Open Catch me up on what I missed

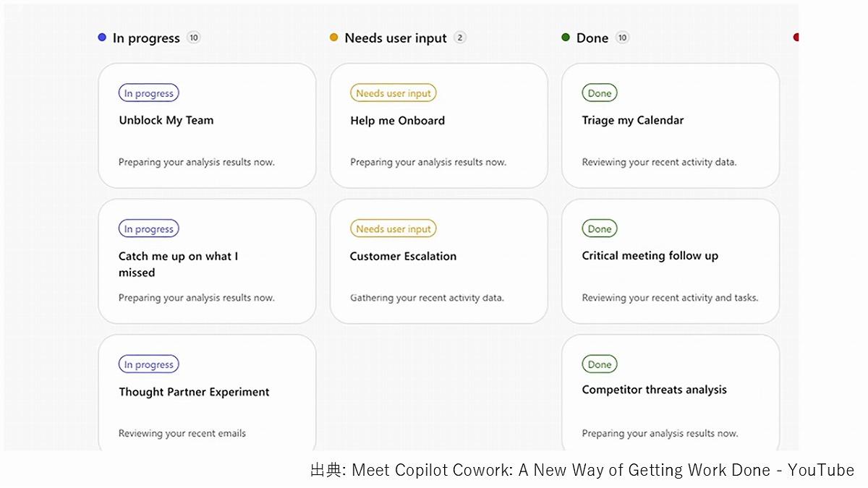[207, 262]
